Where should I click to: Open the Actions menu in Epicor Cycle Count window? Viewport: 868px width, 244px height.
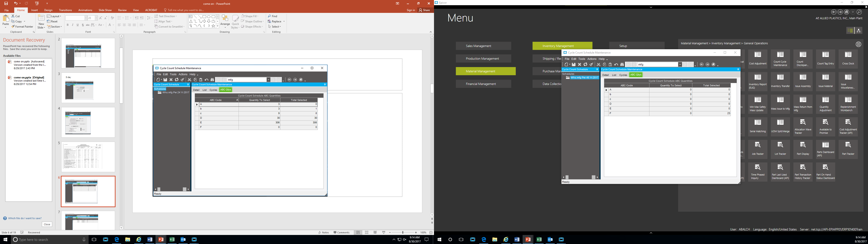pos(592,59)
